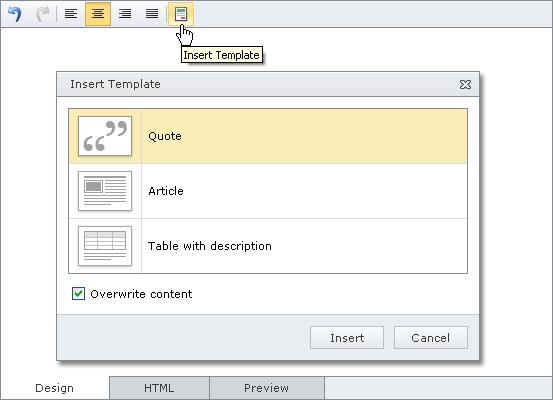Image resolution: width=553 pixels, height=400 pixels.
Task: Choose the Quote list row
Action: pos(268,136)
